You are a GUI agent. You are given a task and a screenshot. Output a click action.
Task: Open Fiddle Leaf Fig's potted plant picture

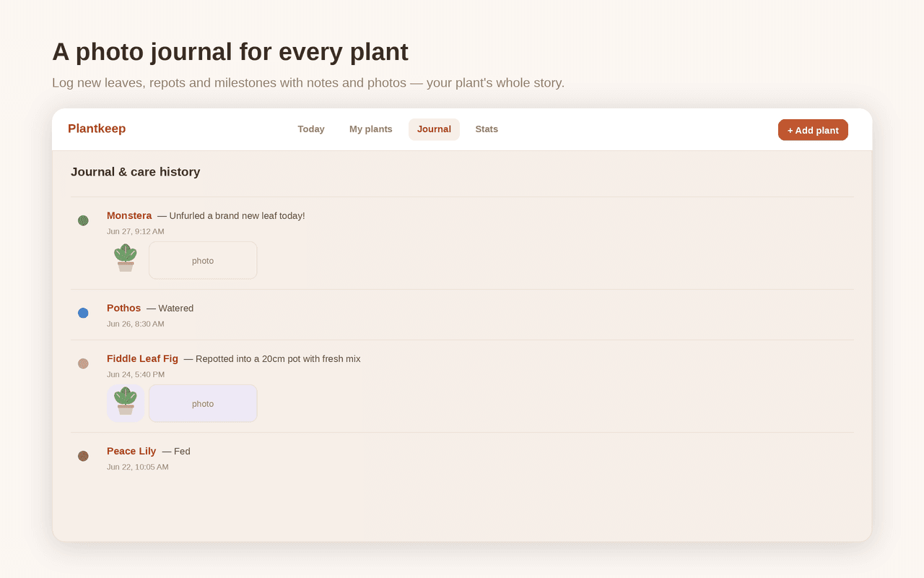[126, 403]
